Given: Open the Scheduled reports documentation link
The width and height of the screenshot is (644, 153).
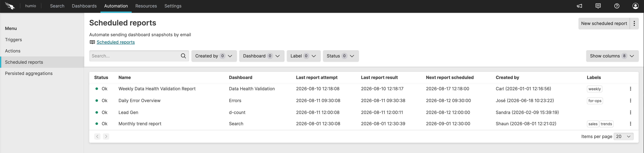Looking at the screenshot, I should pos(115,42).
